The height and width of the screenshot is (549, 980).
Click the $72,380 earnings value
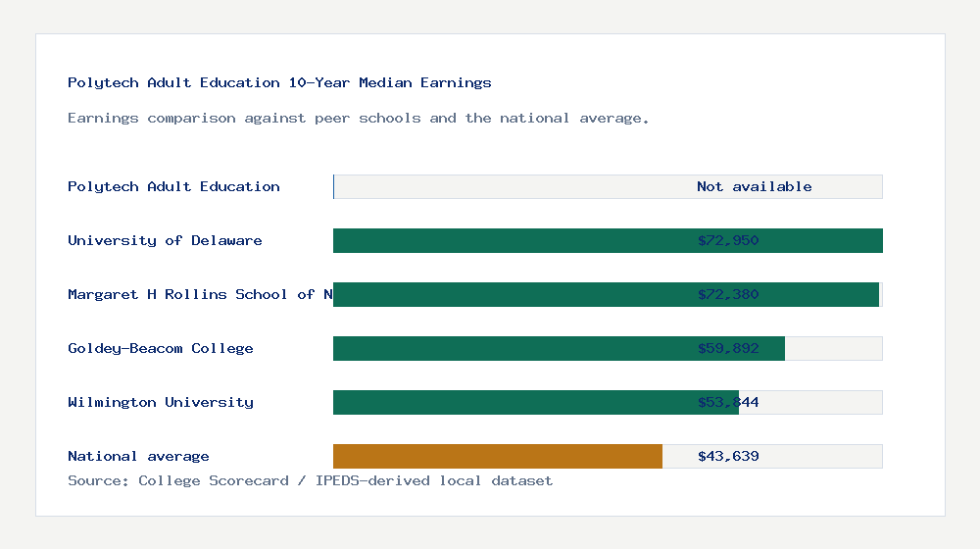[x=728, y=294]
